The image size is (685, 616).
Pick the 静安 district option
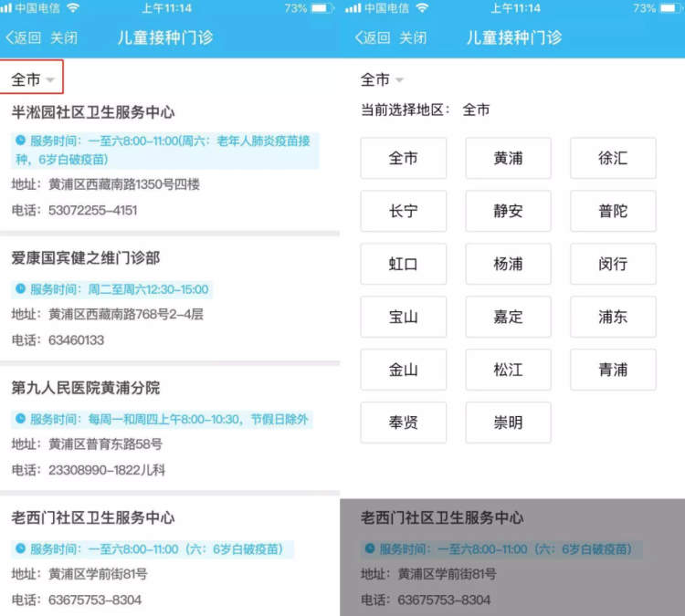[508, 211]
